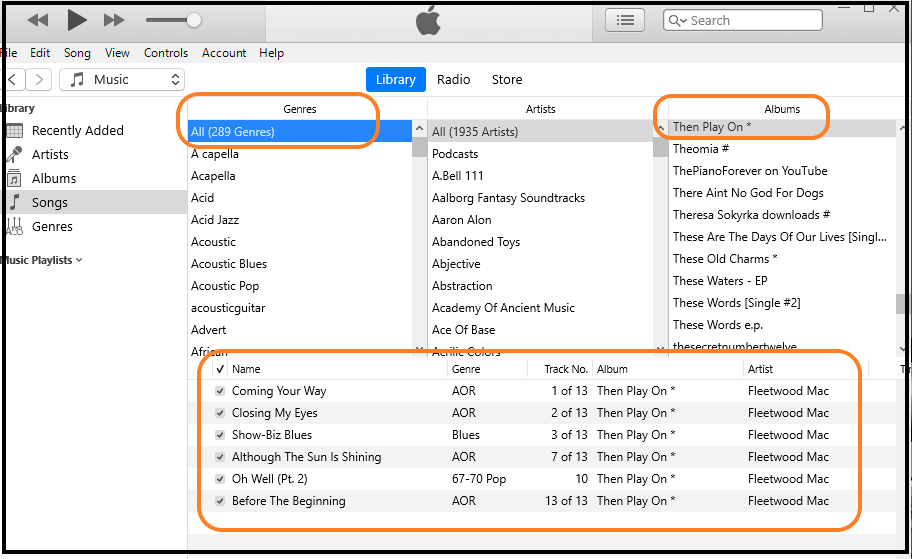Uncheck Although The Sun Is Shining checkbox
The image size is (912, 559).
pyautogui.click(x=220, y=457)
